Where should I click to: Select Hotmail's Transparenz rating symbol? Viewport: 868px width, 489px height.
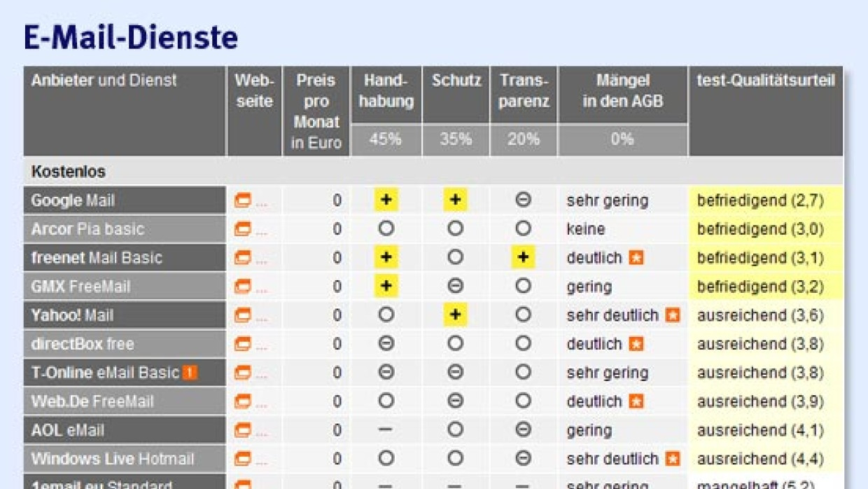click(523, 459)
